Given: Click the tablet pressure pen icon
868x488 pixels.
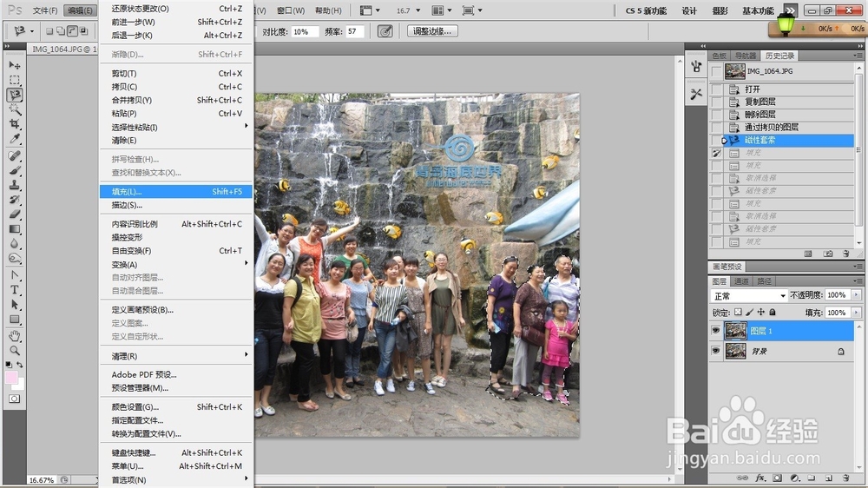Looking at the screenshot, I should pos(385,31).
